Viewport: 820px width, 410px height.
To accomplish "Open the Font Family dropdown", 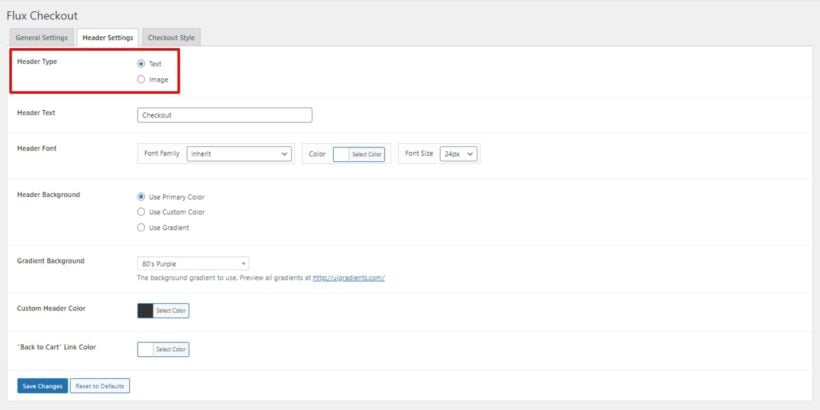I will 239,154.
